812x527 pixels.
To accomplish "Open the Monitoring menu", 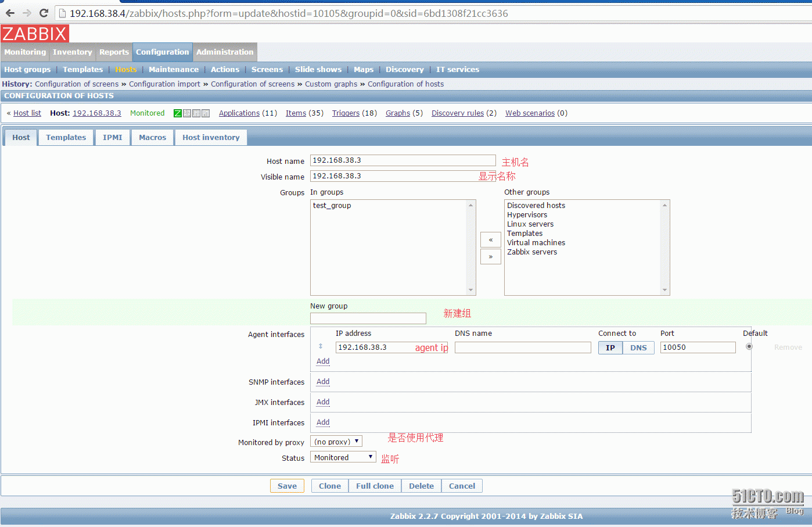I will coord(25,52).
